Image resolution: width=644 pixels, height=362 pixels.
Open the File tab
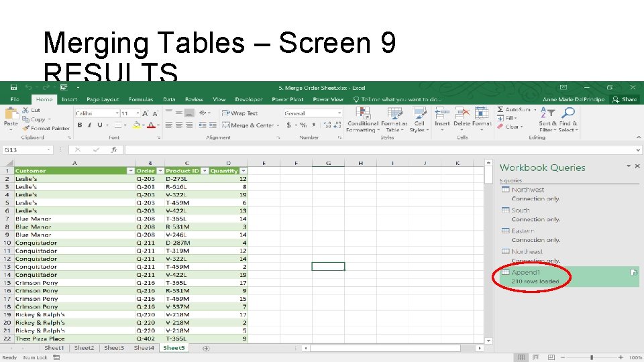[15, 99]
